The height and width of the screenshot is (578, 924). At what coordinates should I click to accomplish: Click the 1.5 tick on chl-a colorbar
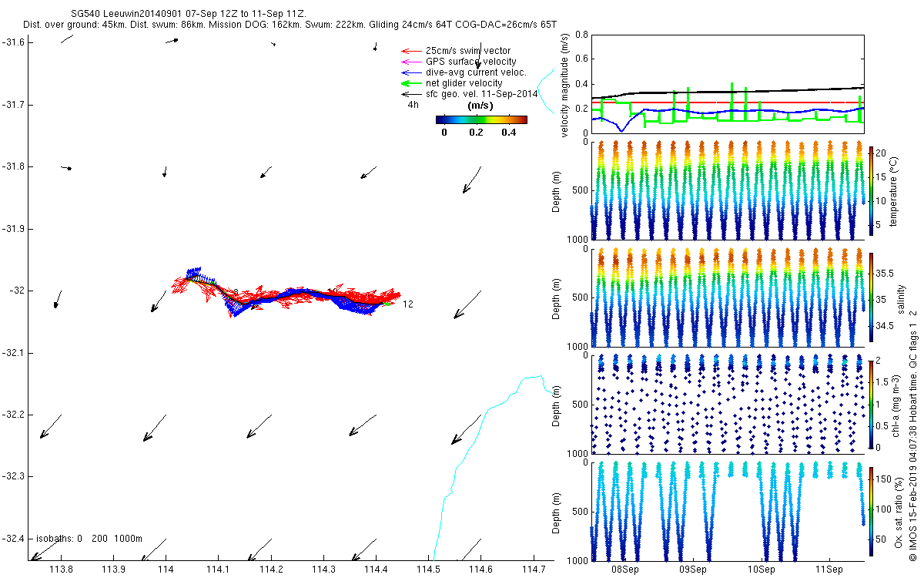pos(884,382)
